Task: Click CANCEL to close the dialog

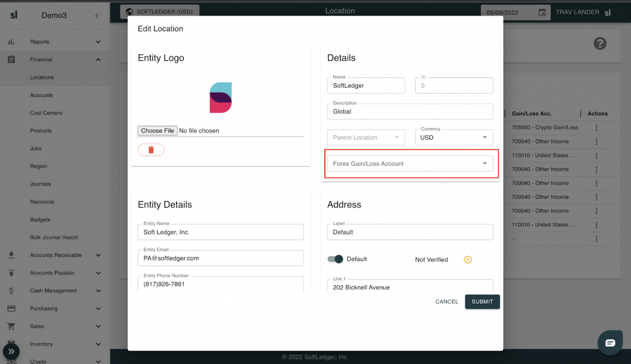Action: point(447,302)
